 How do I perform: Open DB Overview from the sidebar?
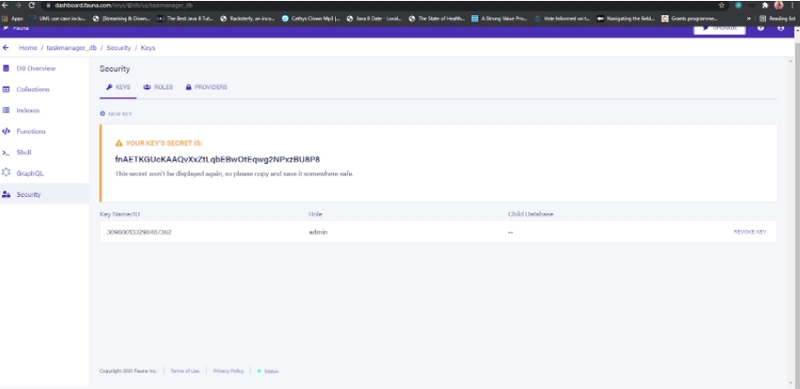tap(35, 68)
